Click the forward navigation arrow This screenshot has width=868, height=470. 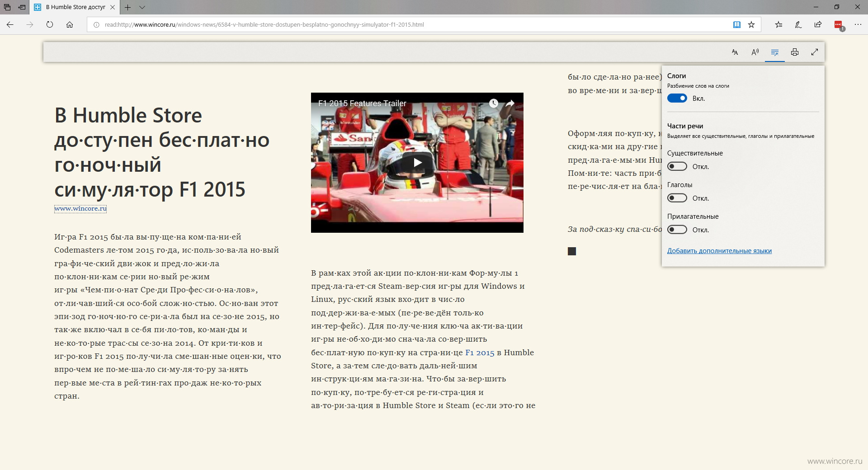point(30,25)
